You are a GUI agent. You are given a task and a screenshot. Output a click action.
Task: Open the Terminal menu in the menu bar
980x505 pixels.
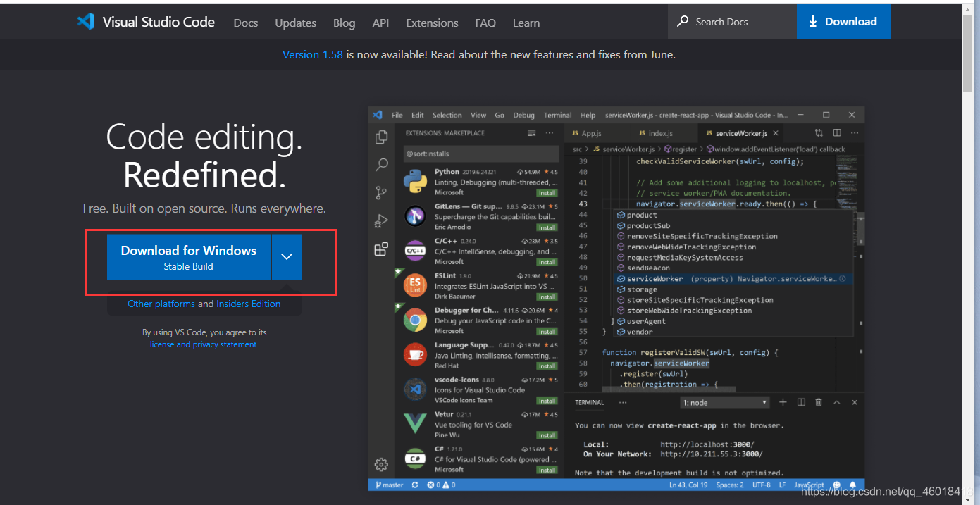tap(557, 115)
